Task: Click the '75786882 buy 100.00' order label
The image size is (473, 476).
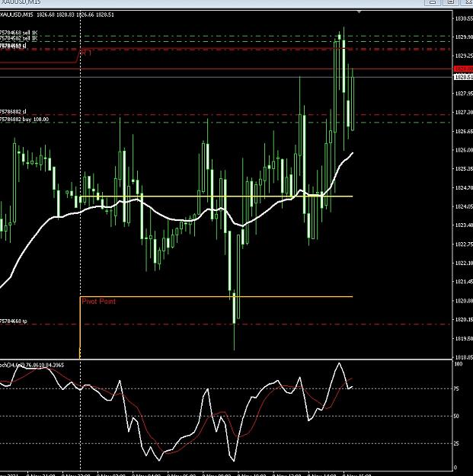Action: point(24,120)
